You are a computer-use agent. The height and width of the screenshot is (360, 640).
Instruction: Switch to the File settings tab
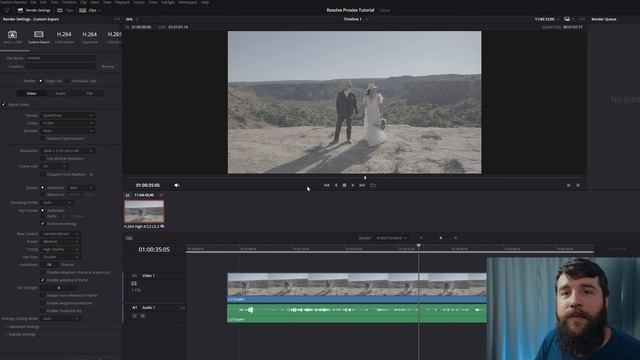pyautogui.click(x=89, y=93)
